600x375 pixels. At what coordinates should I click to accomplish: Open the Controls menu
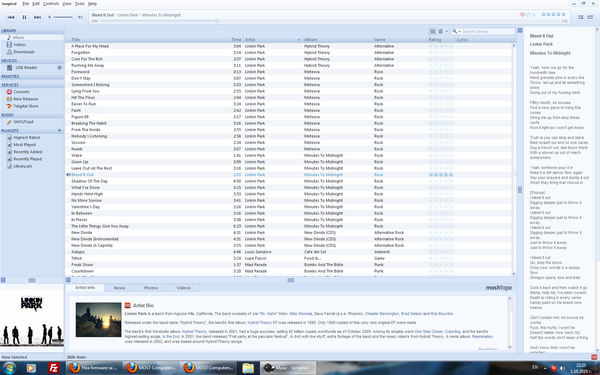tap(51, 3)
